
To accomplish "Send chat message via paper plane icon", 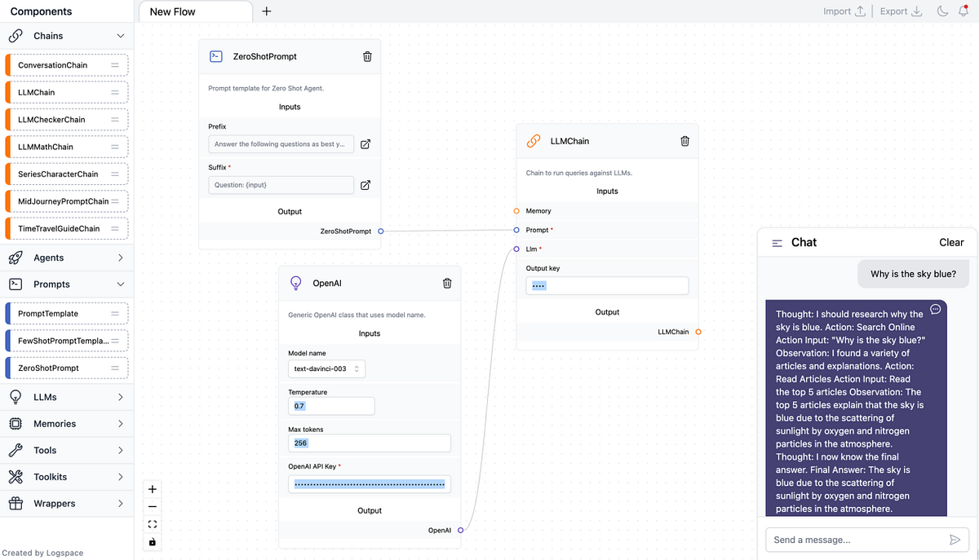I will 955,539.
